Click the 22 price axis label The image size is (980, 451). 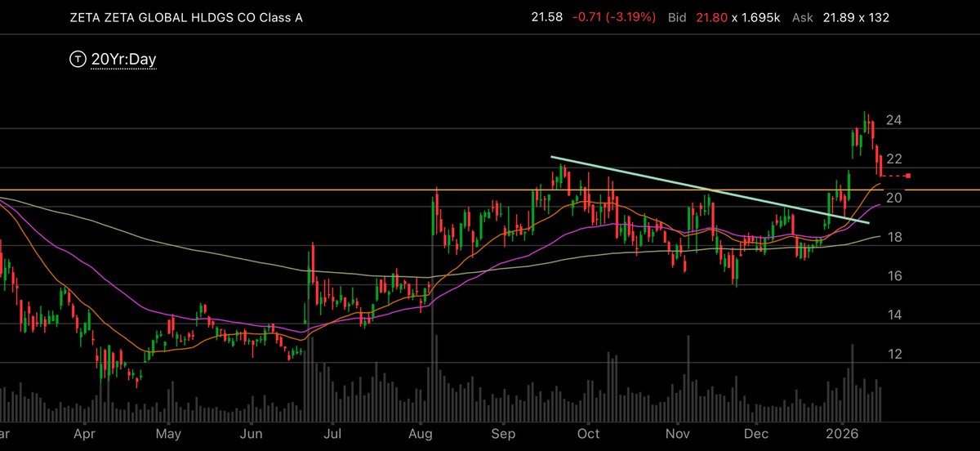point(893,159)
